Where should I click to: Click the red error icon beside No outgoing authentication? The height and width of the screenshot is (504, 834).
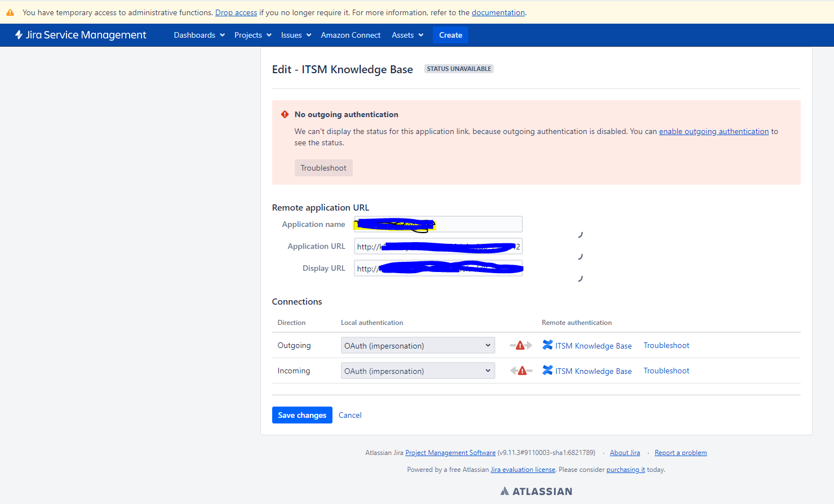coord(285,114)
